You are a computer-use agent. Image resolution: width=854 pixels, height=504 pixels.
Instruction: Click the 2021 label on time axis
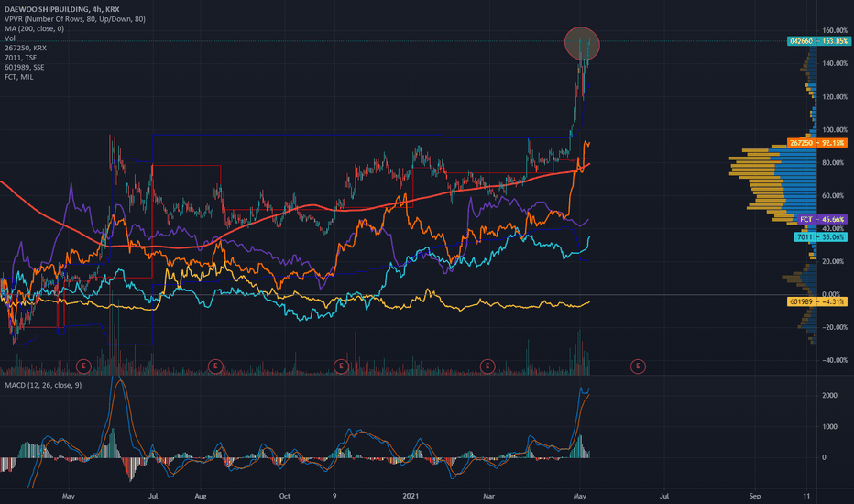coord(411,496)
